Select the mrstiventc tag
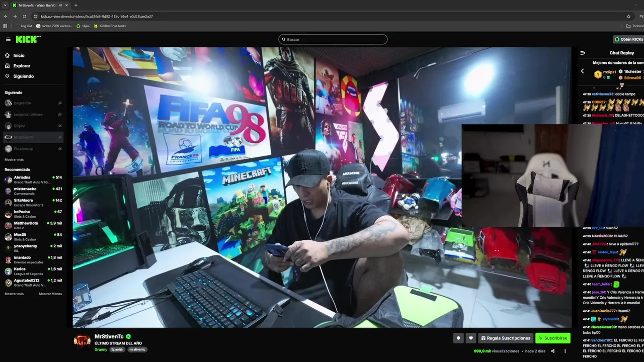Screen dimensions: 644x362 click(x=137, y=349)
